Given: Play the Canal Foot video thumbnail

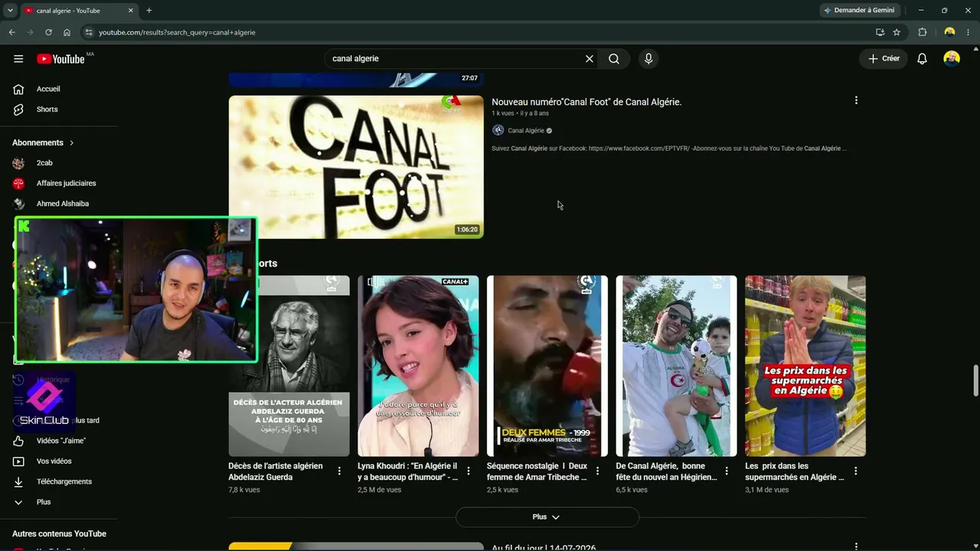Looking at the screenshot, I should pos(356,167).
